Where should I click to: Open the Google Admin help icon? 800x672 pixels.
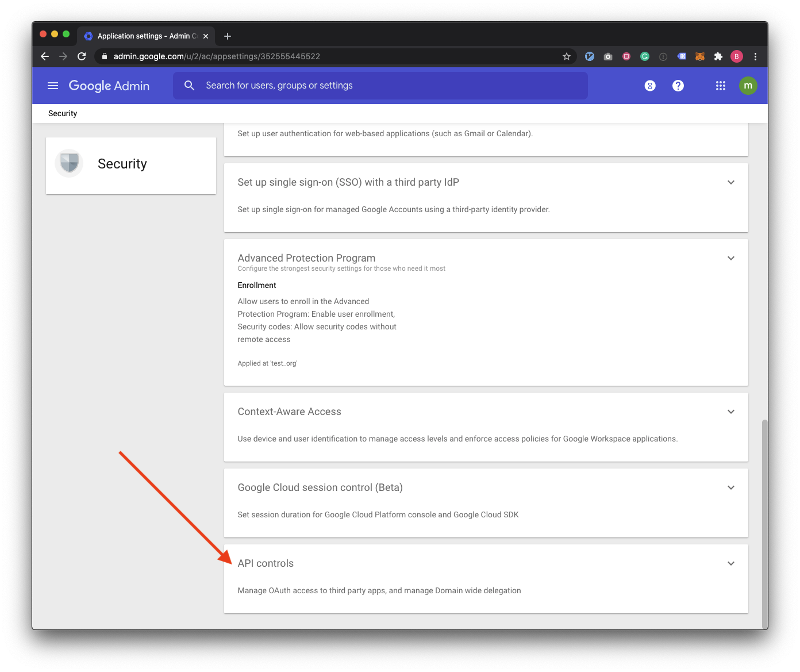click(x=678, y=85)
